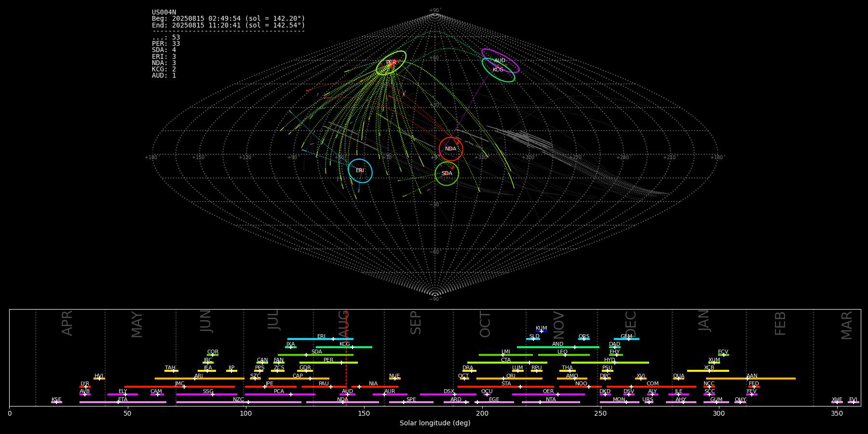868x434 pixels.
Task: Click the red NDA radiant circle on sky map
Action: tap(451, 149)
